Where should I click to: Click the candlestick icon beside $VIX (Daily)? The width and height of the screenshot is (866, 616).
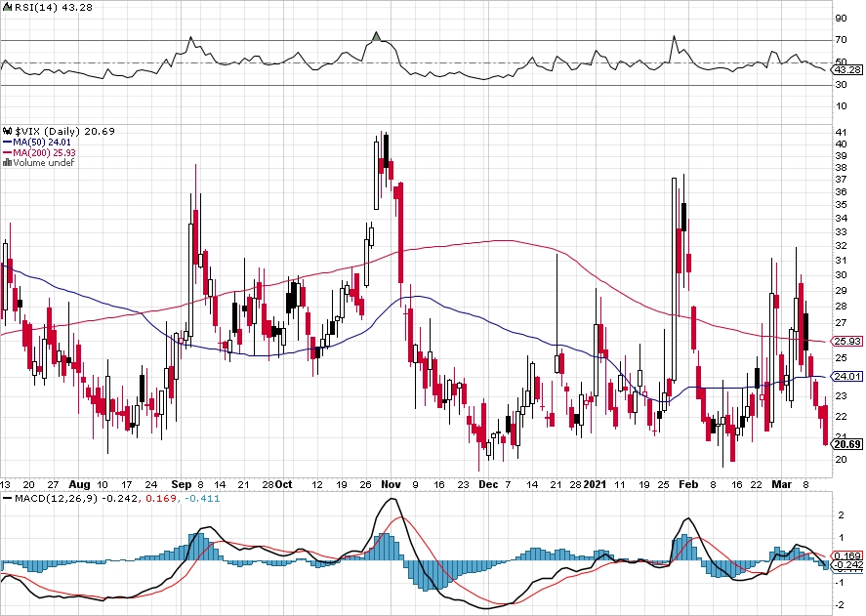[7, 131]
